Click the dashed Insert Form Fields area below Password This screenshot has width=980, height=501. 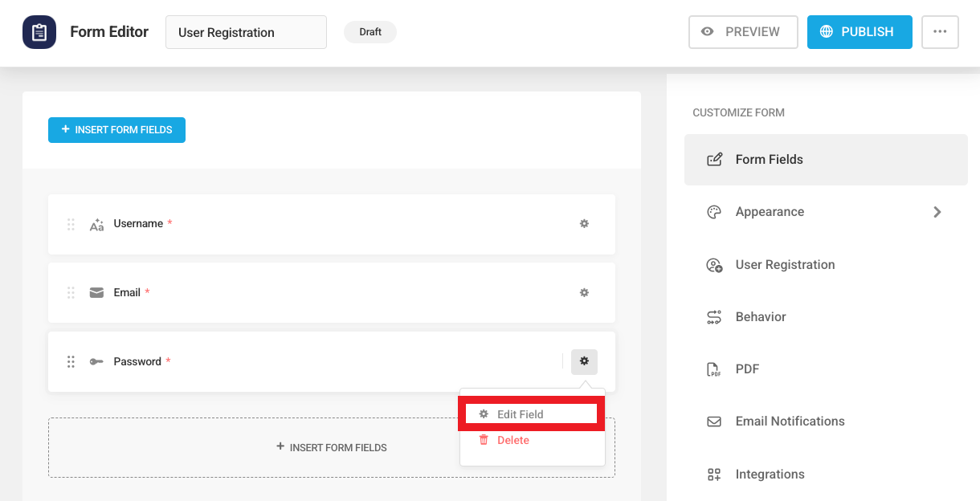(x=331, y=447)
